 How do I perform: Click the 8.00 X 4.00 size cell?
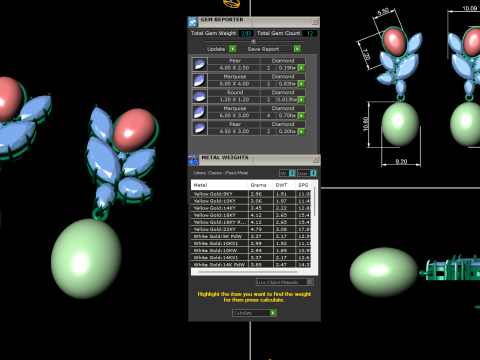[x=234, y=84]
